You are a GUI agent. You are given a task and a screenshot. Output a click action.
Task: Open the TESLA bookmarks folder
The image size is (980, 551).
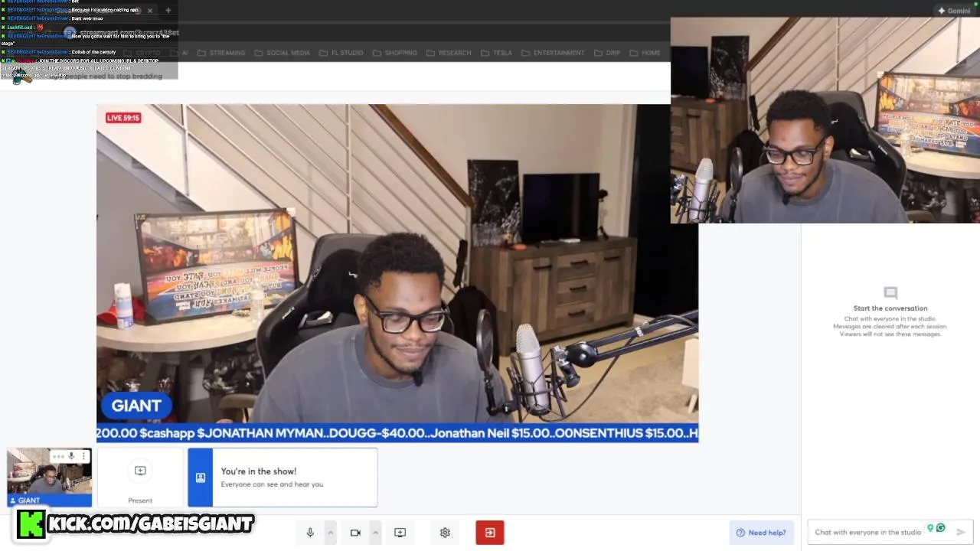pos(496,53)
